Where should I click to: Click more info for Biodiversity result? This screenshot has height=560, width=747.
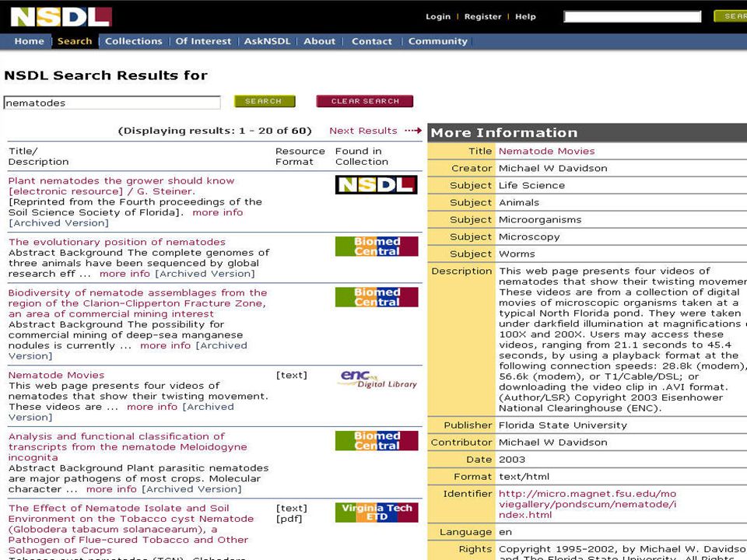[x=165, y=345]
